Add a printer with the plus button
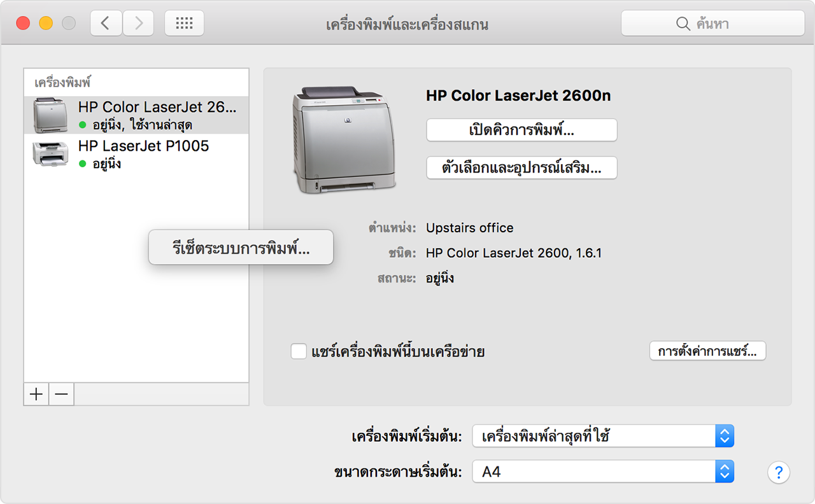Viewport: 815px width, 504px height. click(x=36, y=394)
